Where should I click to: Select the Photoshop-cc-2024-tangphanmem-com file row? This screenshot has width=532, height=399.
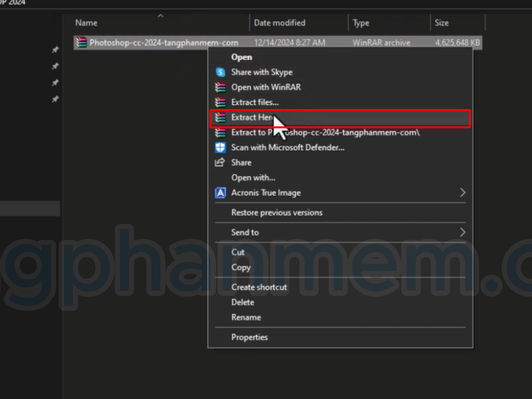point(164,43)
